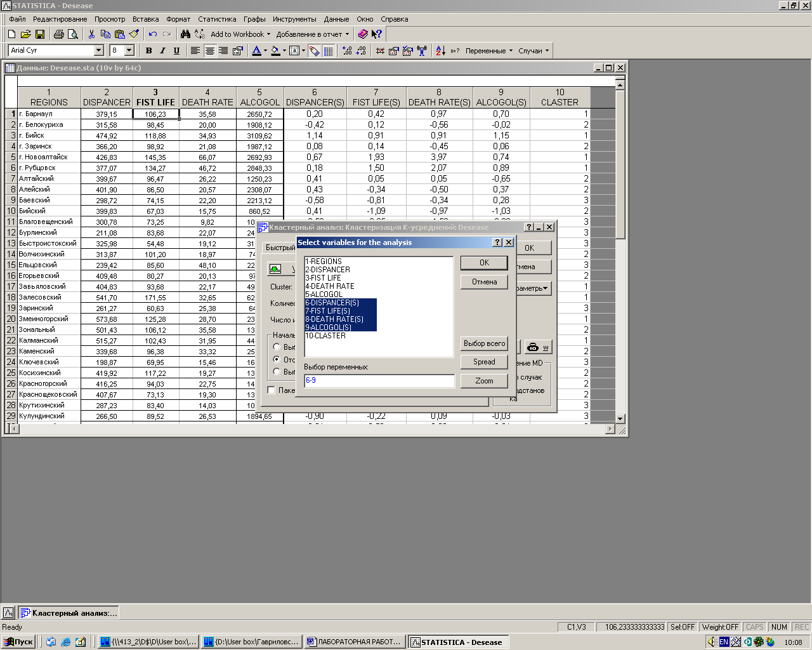Screen dimensions: 812x650
Task: Select the middle radio button in cluster dialog
Action: point(277,359)
